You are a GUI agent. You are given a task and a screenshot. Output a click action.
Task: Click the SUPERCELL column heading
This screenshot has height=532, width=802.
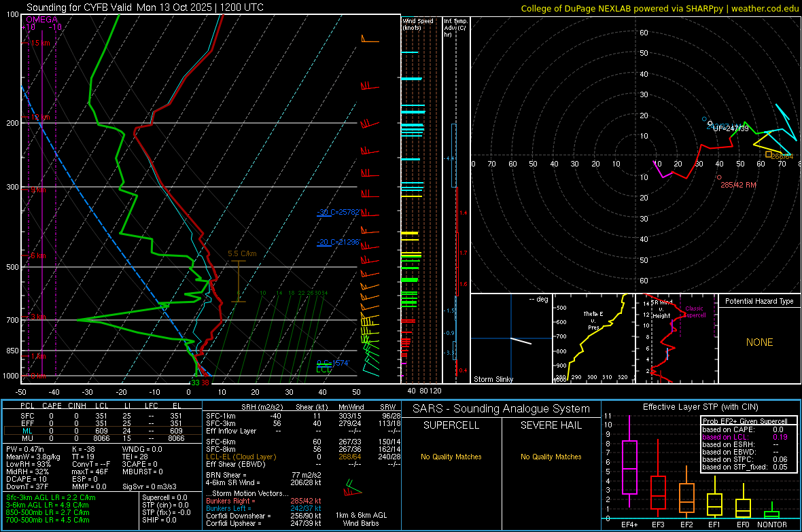451,425
